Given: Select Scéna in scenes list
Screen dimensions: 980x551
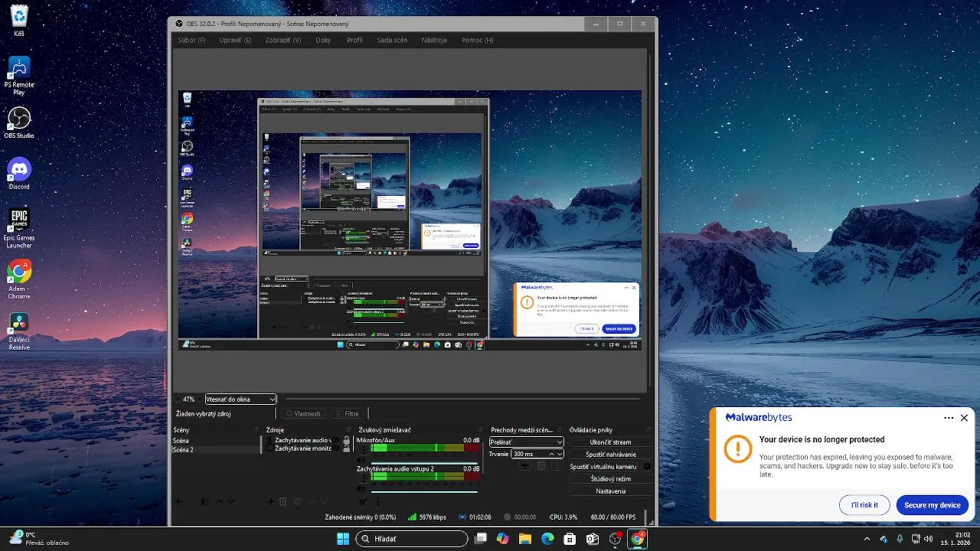Looking at the screenshot, I should coord(216,441).
